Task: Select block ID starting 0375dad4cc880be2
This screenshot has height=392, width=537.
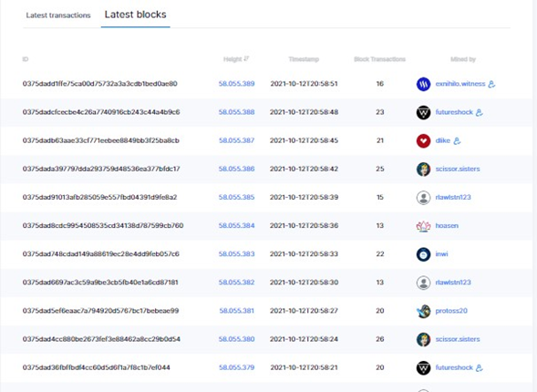Action: click(x=101, y=339)
